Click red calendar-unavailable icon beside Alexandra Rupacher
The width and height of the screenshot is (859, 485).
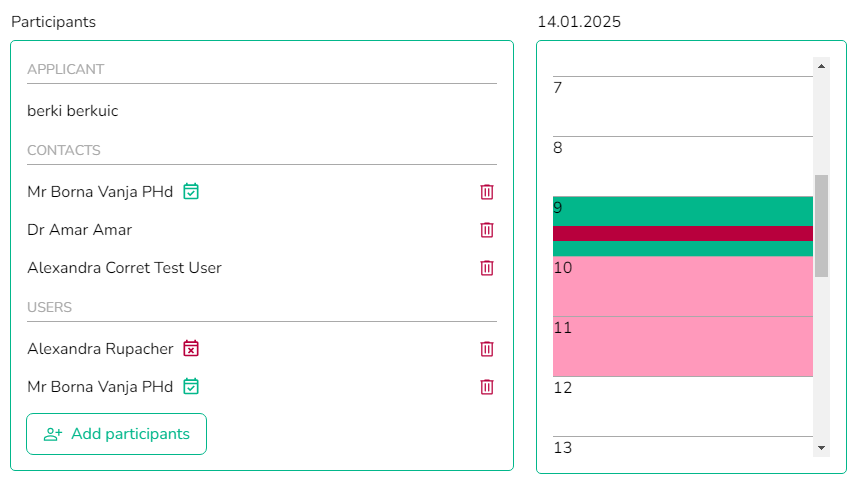coord(191,349)
